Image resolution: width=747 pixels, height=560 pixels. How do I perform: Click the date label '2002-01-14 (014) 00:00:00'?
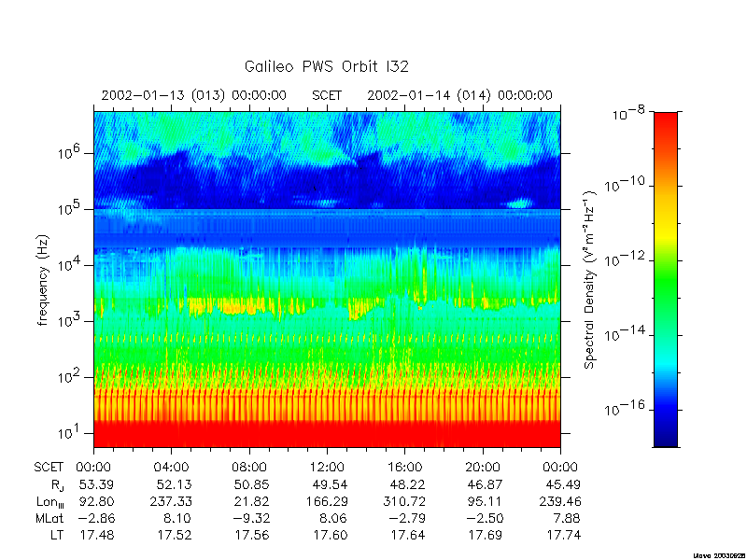click(x=459, y=95)
